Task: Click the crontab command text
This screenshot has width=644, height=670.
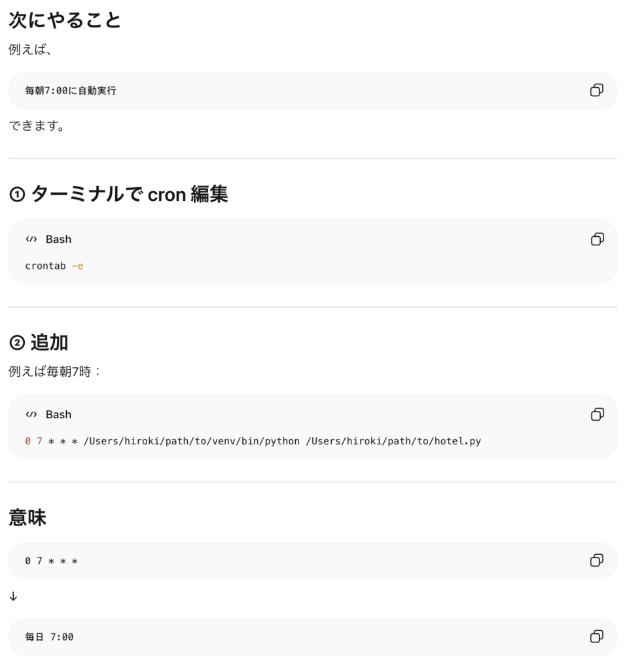Action: click(x=45, y=266)
